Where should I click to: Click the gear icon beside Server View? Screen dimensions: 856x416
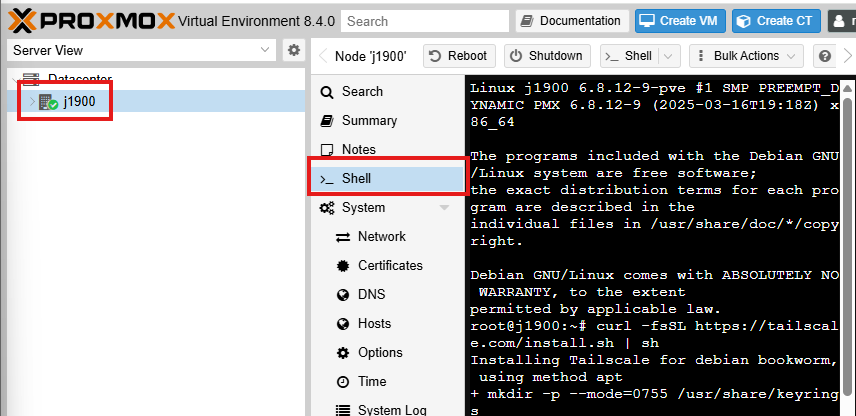click(294, 50)
